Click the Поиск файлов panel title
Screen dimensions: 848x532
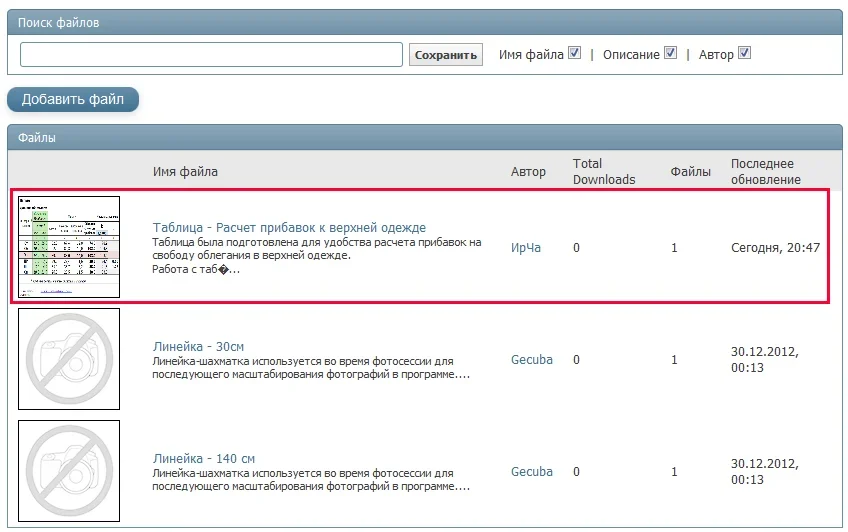(58, 23)
